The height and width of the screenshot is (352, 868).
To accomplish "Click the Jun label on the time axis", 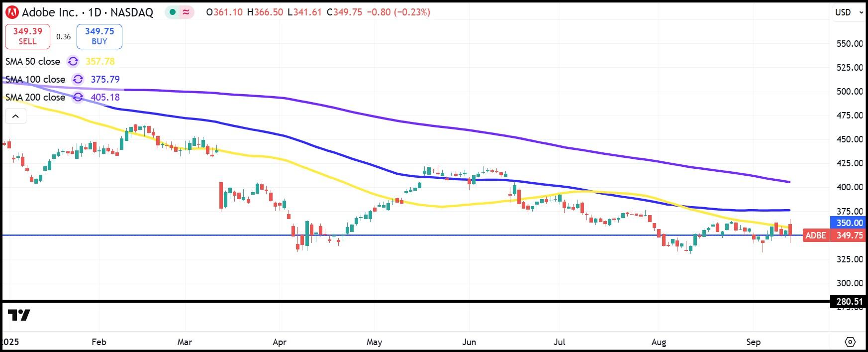I will (469, 342).
